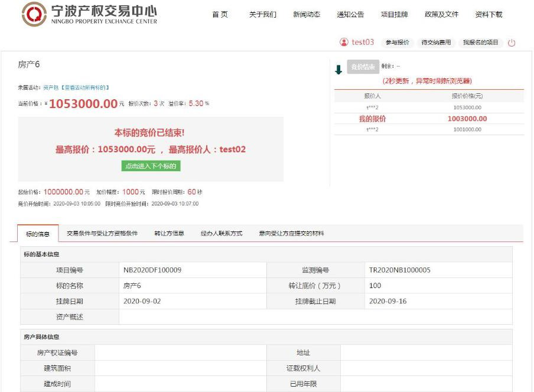Click green 点击进入下个标的 button
Screen dimensions: 534x392
pyautogui.click(x=151, y=166)
